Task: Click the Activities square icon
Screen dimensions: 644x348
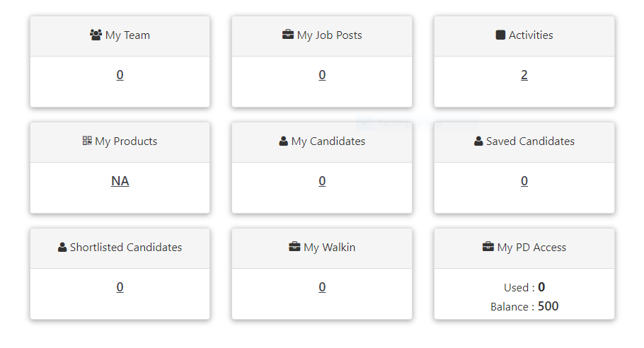Action: [x=500, y=35]
